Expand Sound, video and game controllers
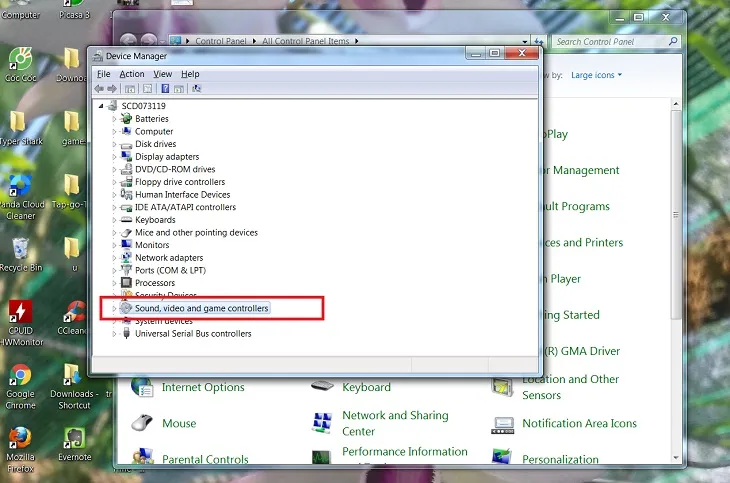Screen dimensions: 730x483 click(114, 309)
